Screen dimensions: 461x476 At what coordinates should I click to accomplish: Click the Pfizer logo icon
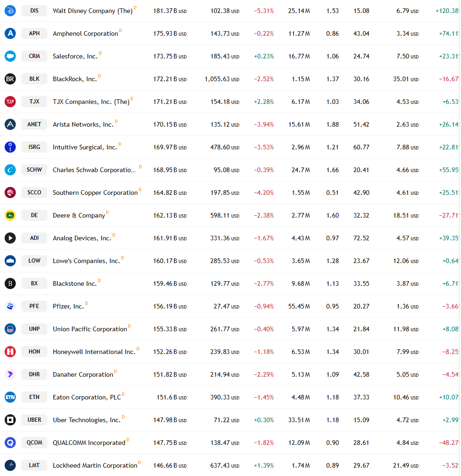10,306
